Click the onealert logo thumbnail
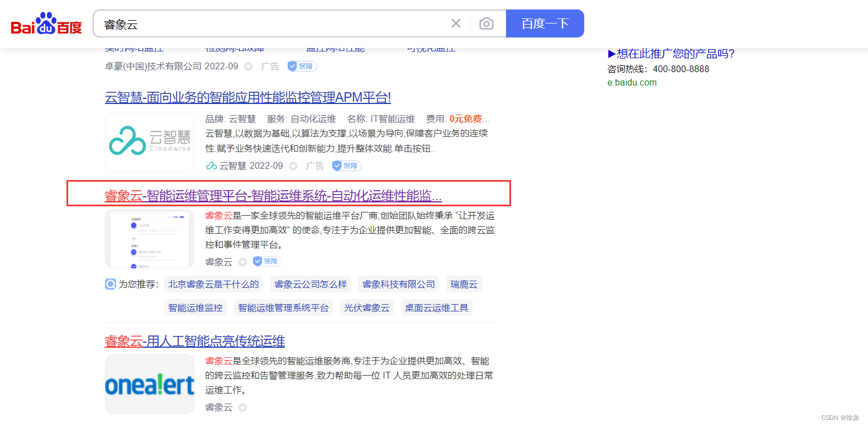This screenshot has width=868, height=426. (x=149, y=384)
